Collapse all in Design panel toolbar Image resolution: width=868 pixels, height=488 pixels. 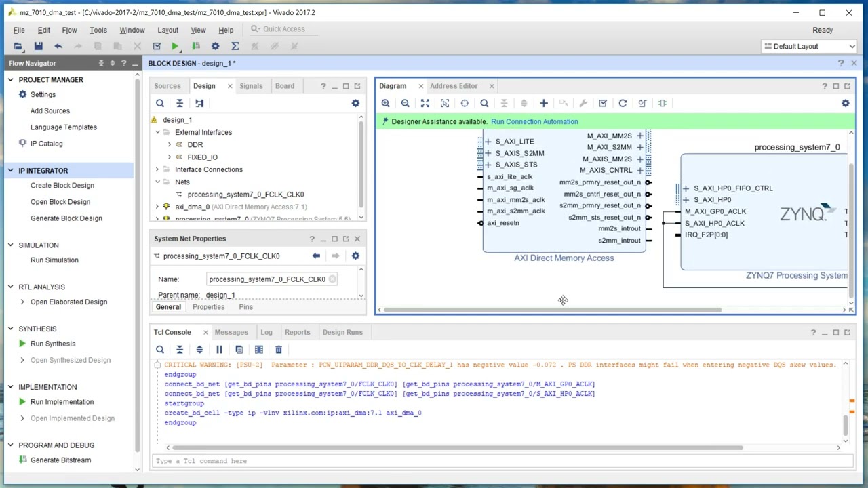click(x=180, y=103)
